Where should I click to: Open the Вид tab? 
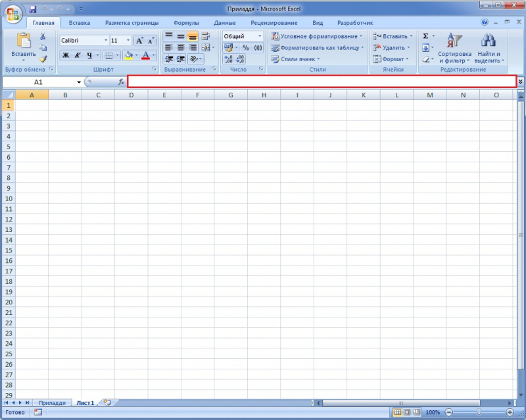[x=318, y=23]
